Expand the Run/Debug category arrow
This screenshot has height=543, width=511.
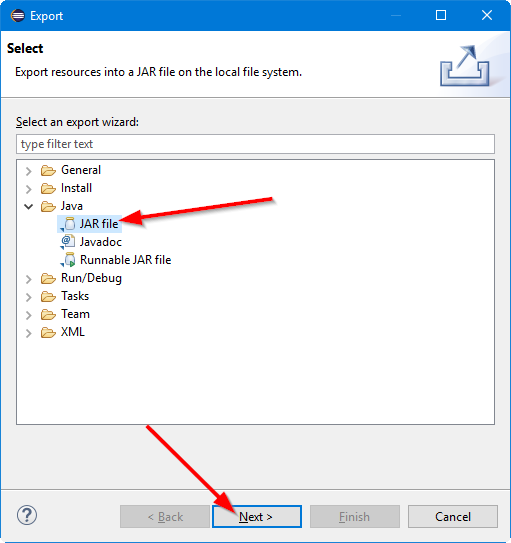29,279
